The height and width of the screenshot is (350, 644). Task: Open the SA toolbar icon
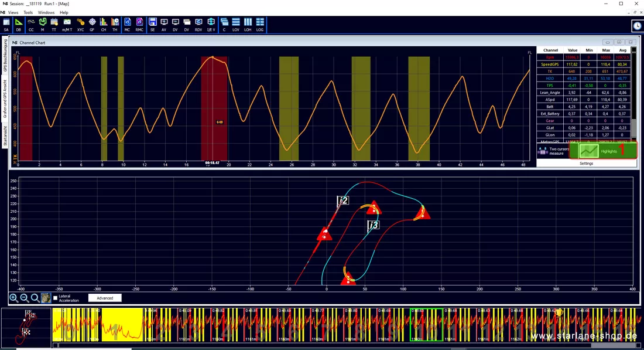(6, 25)
